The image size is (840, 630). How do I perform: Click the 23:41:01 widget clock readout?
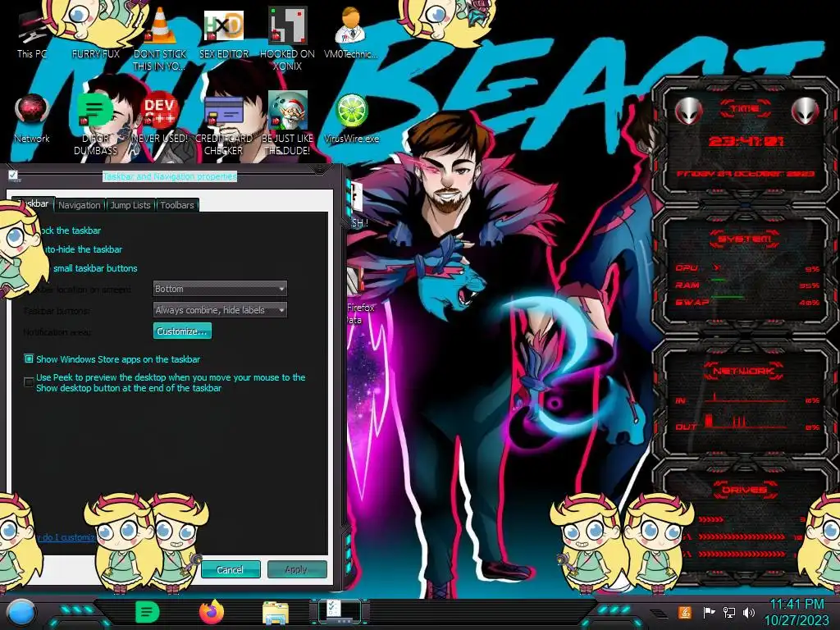(746, 141)
